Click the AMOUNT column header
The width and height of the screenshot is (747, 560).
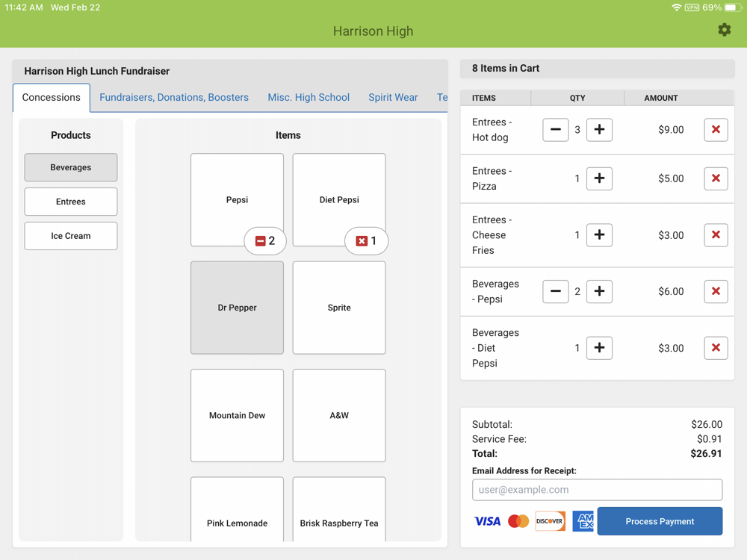(661, 98)
